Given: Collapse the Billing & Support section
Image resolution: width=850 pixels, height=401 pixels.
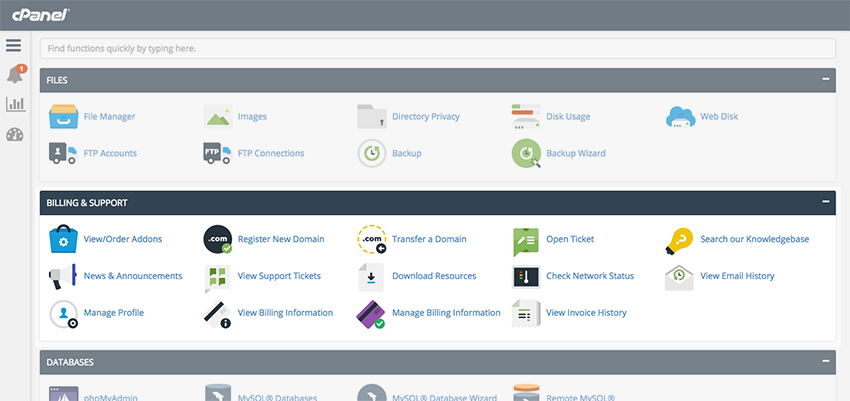Looking at the screenshot, I should click(826, 202).
